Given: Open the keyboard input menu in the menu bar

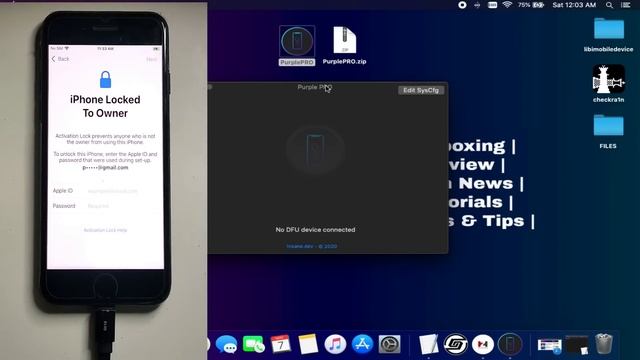Looking at the screenshot, I should [x=492, y=5].
